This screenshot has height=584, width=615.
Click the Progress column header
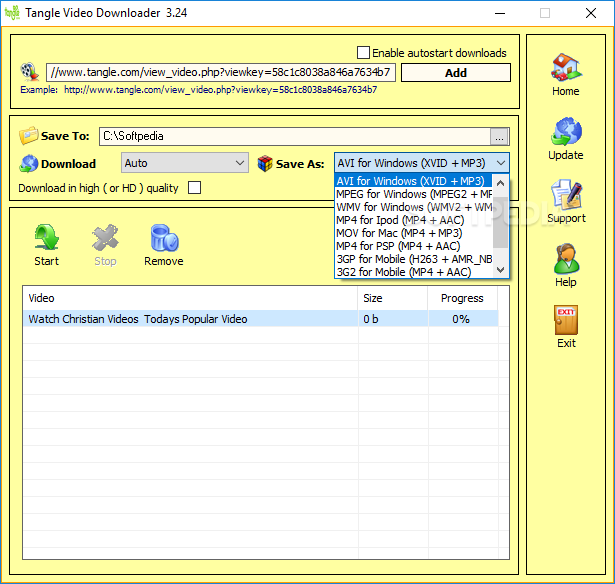click(462, 298)
